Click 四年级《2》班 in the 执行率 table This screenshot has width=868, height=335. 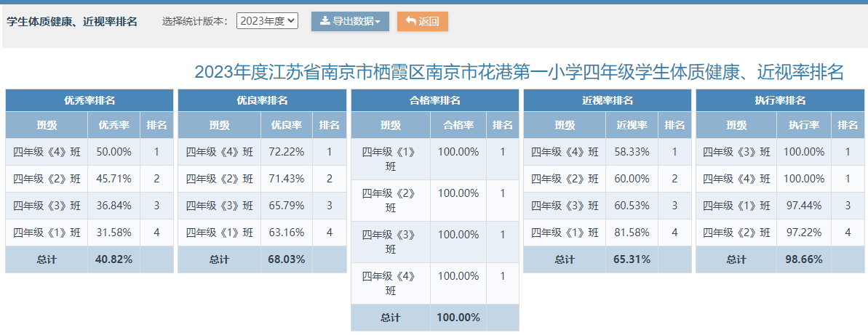737,233
